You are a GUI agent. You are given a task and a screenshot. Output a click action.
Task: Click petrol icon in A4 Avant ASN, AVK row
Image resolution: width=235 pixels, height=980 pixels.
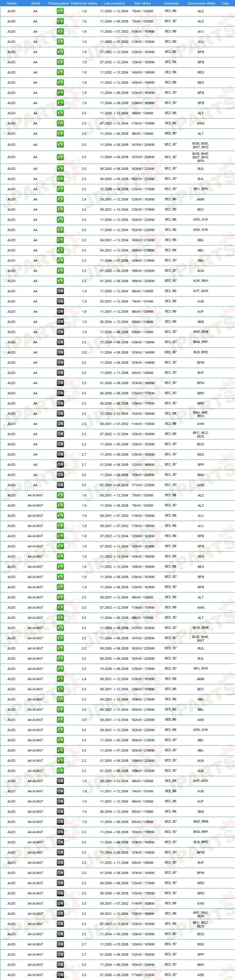pos(60,730)
